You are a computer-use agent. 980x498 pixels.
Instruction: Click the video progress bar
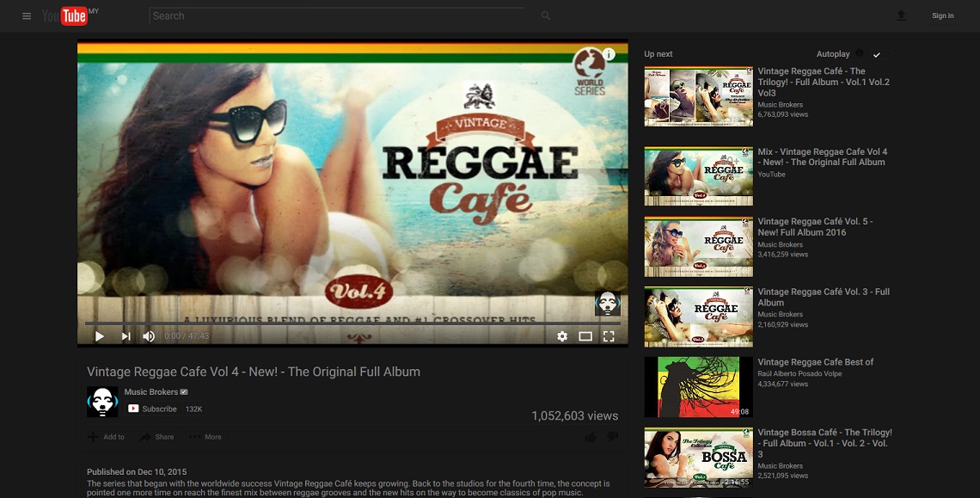352,323
